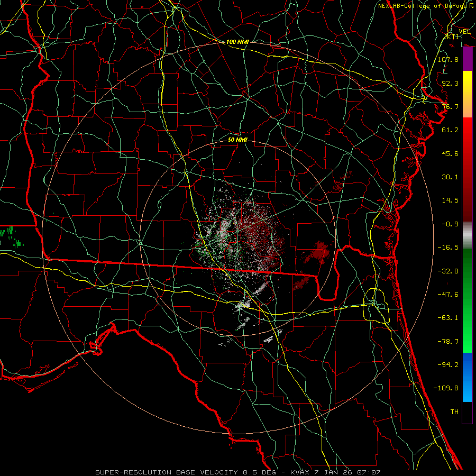Screen dimensions: 476x476
Task: Click the -78.7 legend value
Action: (x=448, y=342)
